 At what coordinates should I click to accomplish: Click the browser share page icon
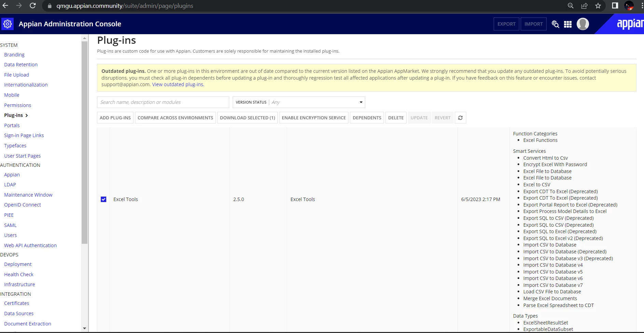click(x=585, y=5)
